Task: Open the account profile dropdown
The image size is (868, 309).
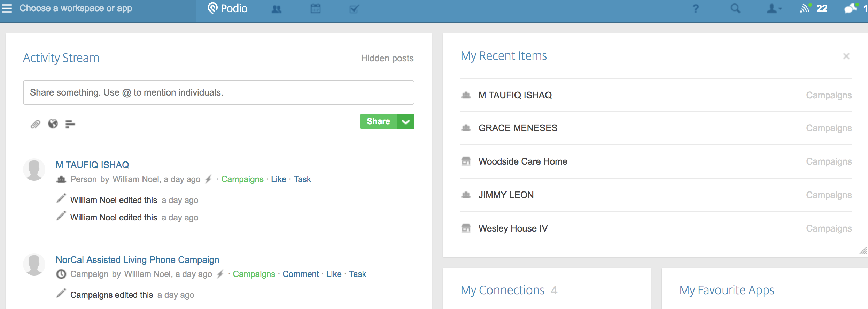Action: pyautogui.click(x=774, y=8)
